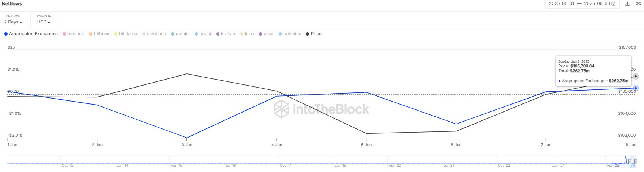Click the end date 2025-06-08
The height and width of the screenshot is (172, 644).
[x=597, y=3]
